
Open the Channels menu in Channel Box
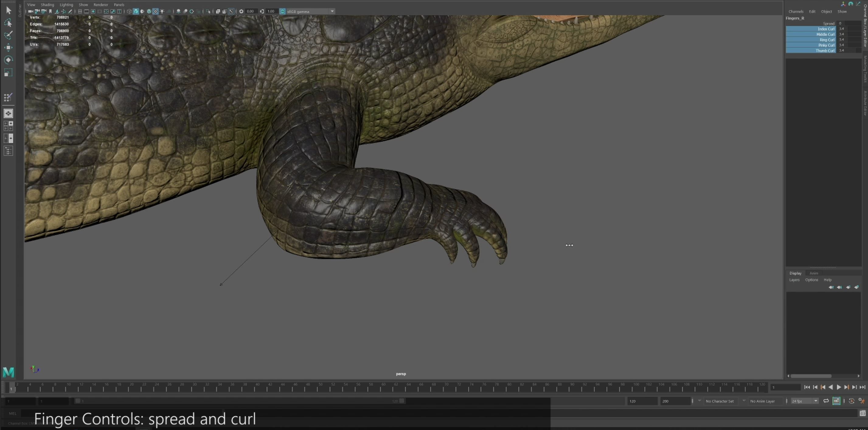tap(796, 12)
